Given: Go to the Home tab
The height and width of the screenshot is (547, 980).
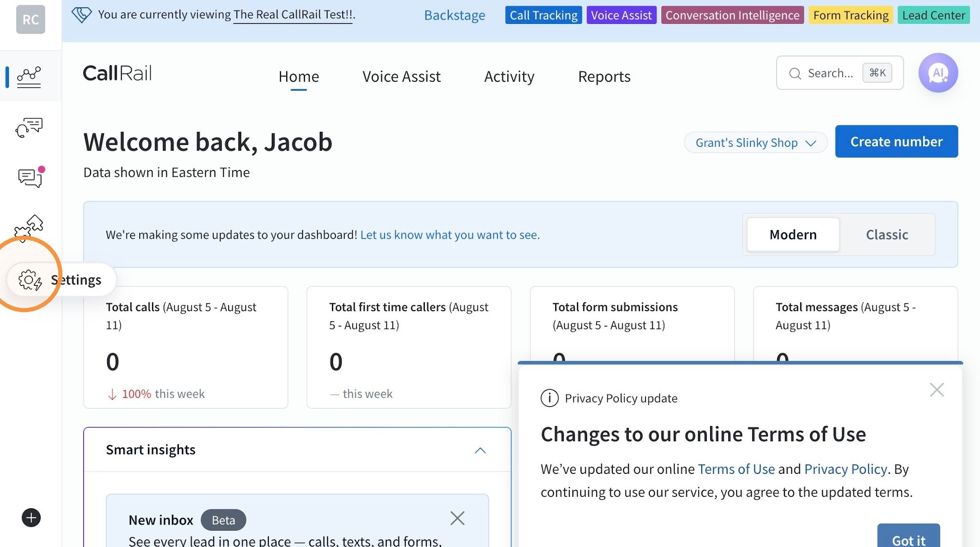Looking at the screenshot, I should 299,77.
